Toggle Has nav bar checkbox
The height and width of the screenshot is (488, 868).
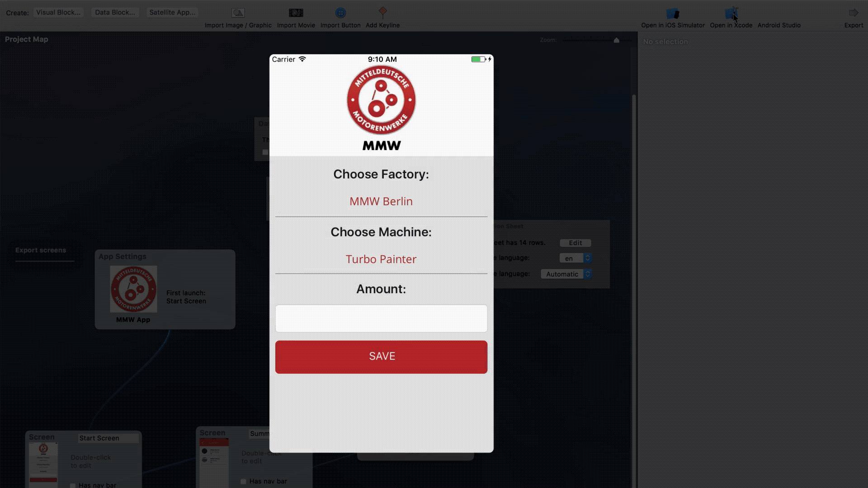tap(243, 481)
